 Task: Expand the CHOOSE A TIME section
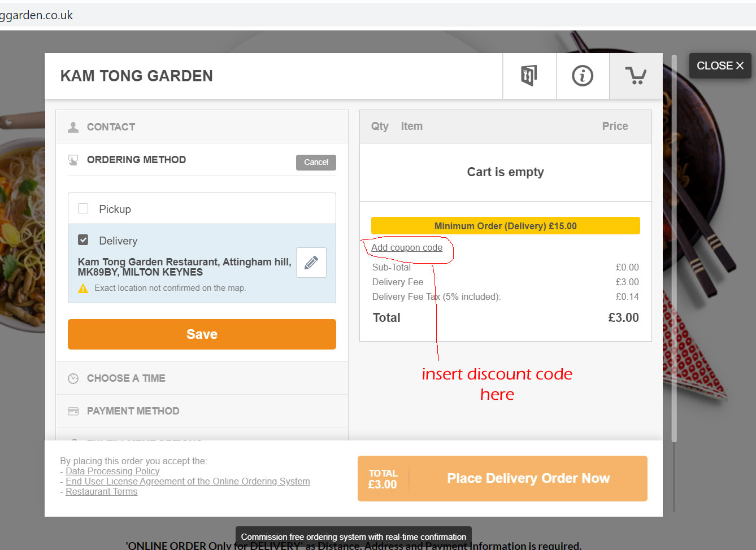(125, 378)
